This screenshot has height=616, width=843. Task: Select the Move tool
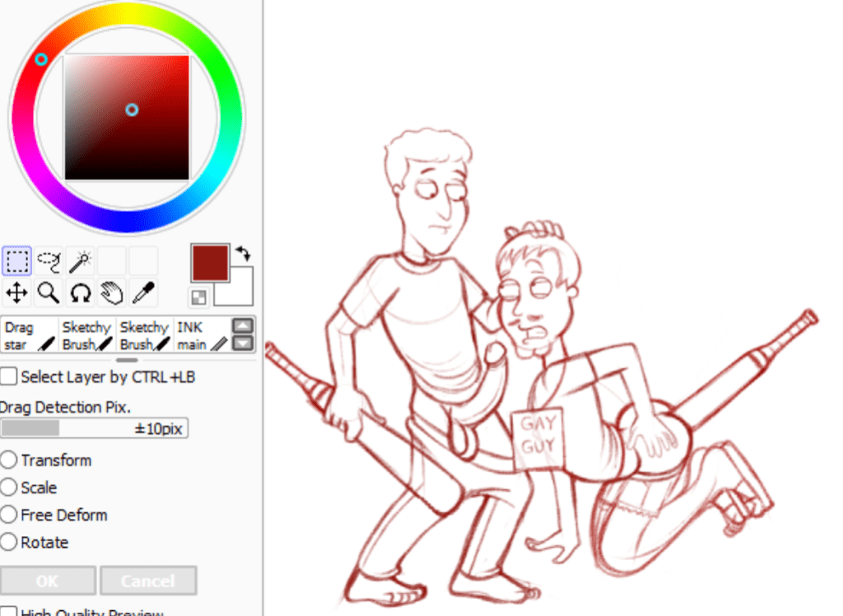(x=16, y=292)
